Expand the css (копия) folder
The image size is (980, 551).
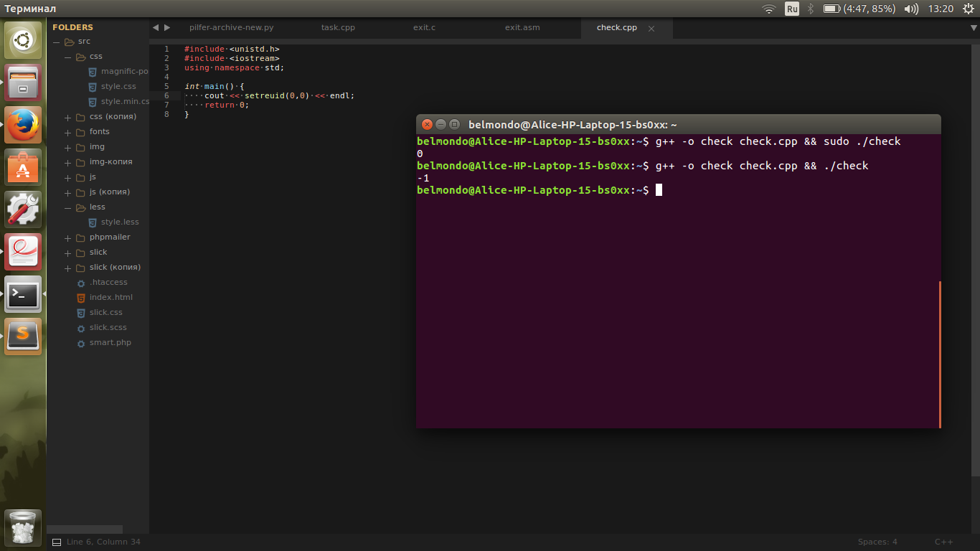click(x=67, y=117)
